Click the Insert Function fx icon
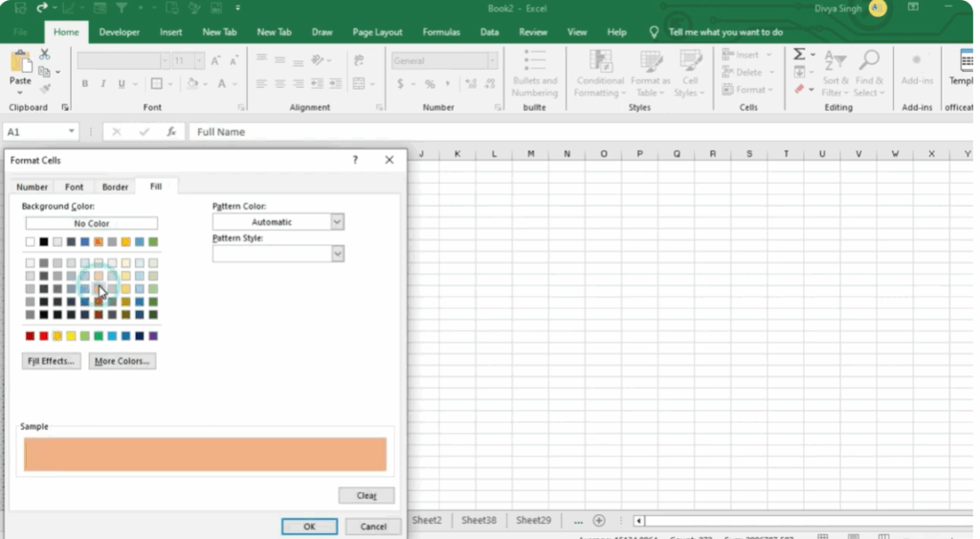Viewport: 980px width, 539px height. (x=171, y=132)
